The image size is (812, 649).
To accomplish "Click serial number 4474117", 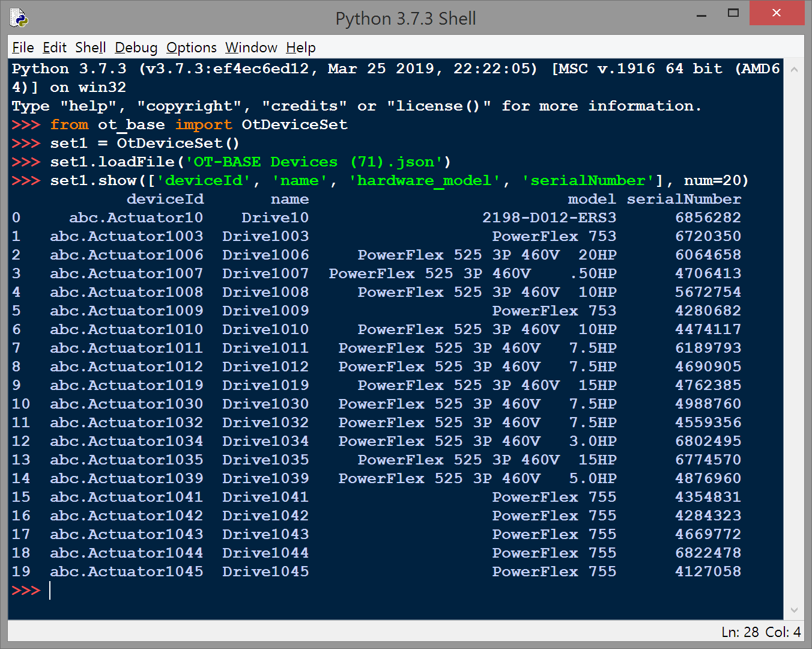I will coord(708,329).
